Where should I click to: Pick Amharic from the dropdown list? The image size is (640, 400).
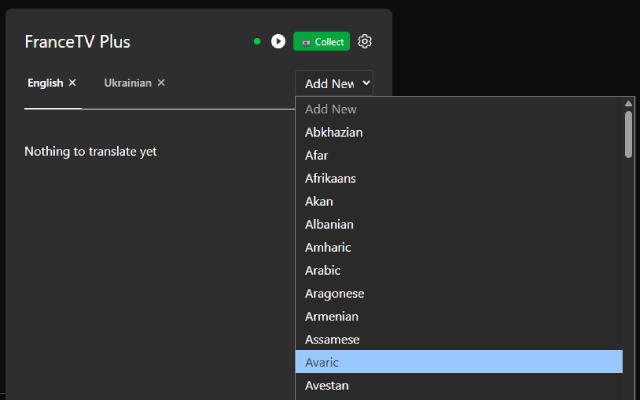[x=459, y=247]
